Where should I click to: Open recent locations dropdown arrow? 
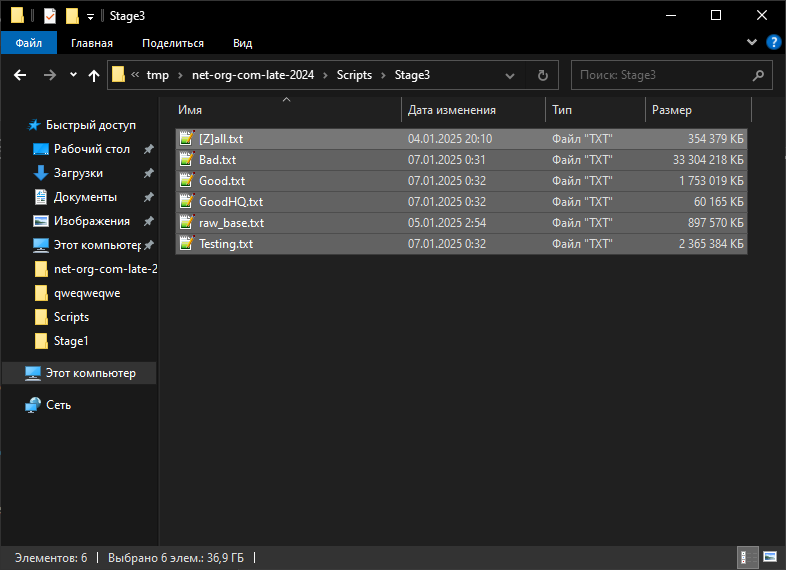pyautogui.click(x=73, y=75)
